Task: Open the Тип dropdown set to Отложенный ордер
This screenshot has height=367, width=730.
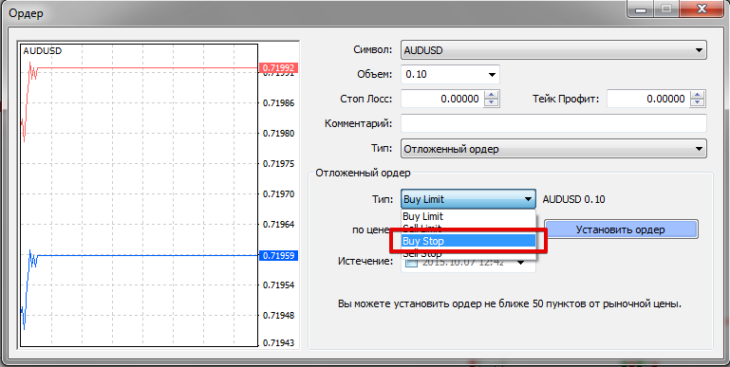Action: click(x=554, y=149)
